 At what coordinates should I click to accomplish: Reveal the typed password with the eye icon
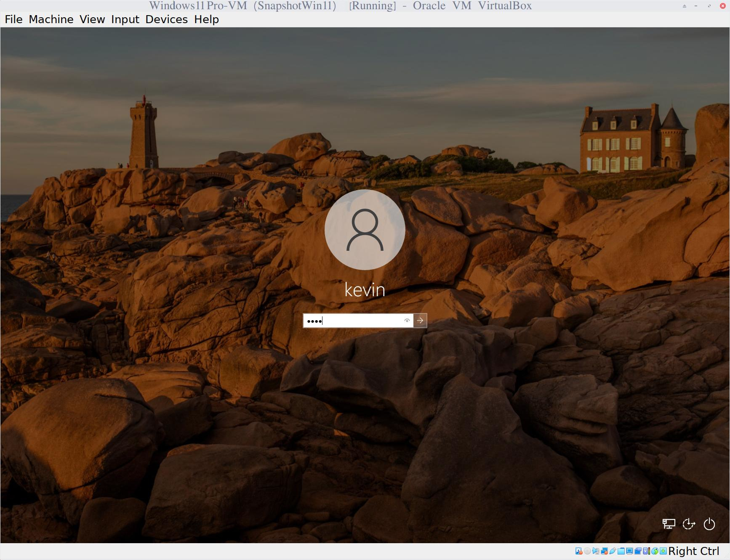click(407, 321)
